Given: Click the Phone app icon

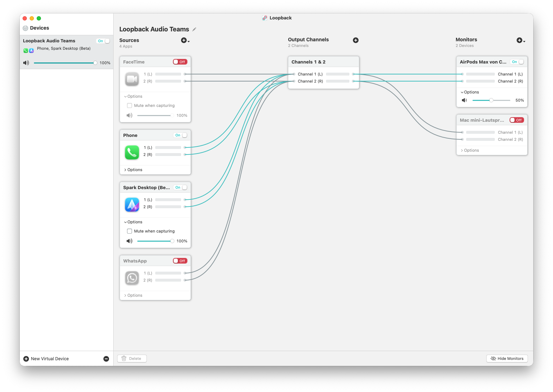Looking at the screenshot, I should tap(132, 152).
